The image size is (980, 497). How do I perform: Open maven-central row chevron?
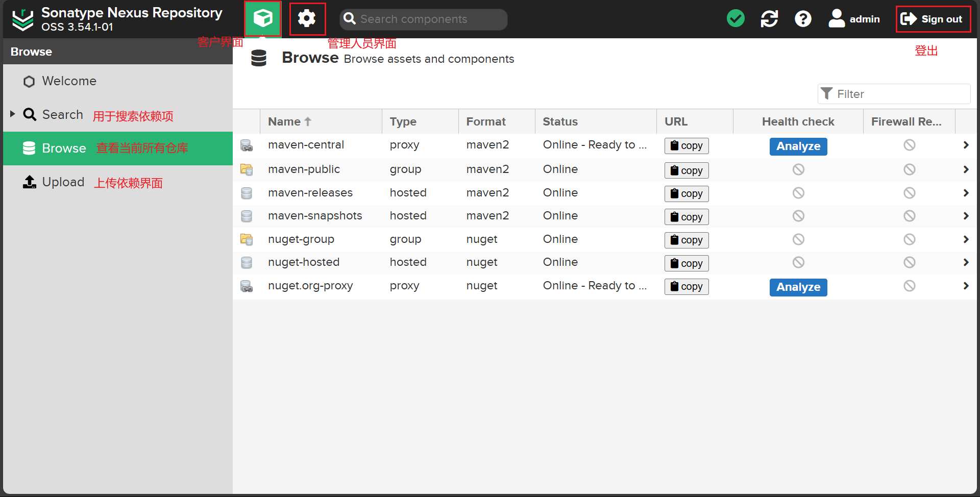966,145
